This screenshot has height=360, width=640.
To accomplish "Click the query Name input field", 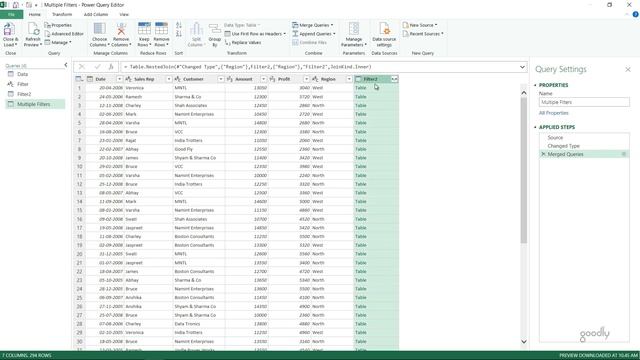I will [584, 102].
